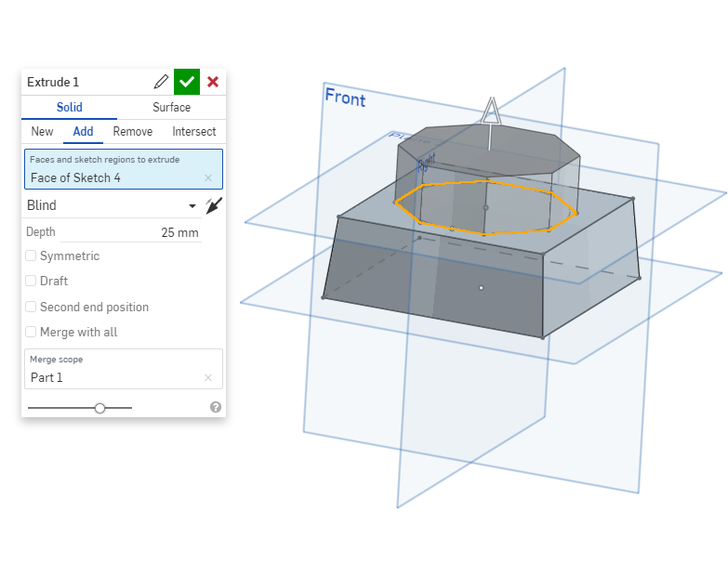Screen dimensions: 728x564
Task: Enable the Second end position checkbox
Action: coord(31,307)
